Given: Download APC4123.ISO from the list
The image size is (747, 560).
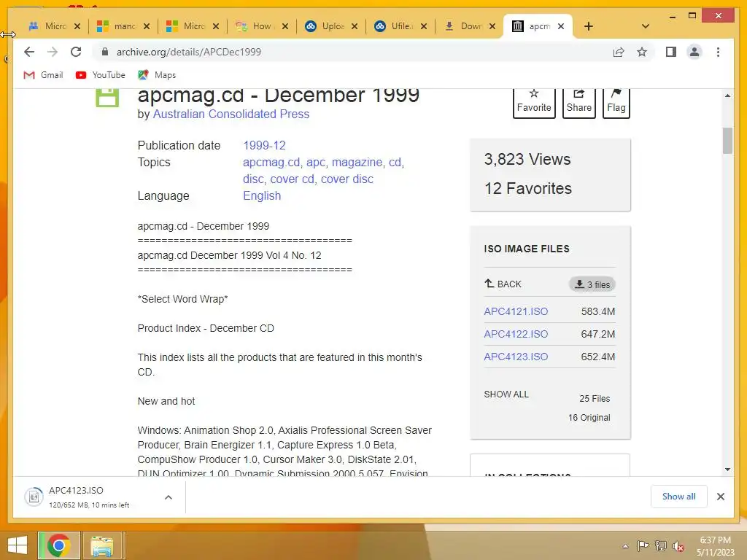Looking at the screenshot, I should tap(516, 357).
